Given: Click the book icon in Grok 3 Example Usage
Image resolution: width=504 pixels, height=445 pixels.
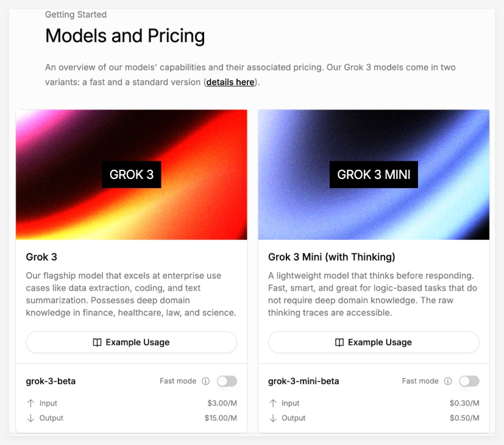Looking at the screenshot, I should [x=97, y=343].
